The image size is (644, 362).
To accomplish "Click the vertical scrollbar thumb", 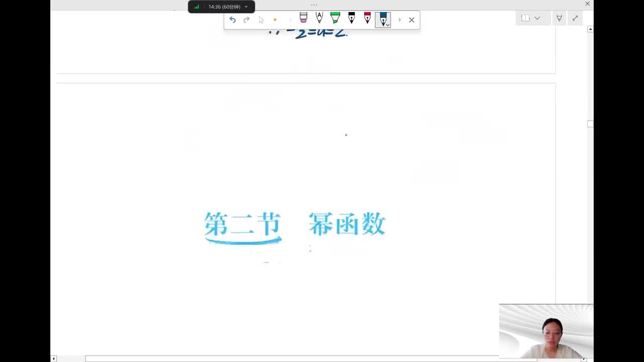I will tap(590, 124).
